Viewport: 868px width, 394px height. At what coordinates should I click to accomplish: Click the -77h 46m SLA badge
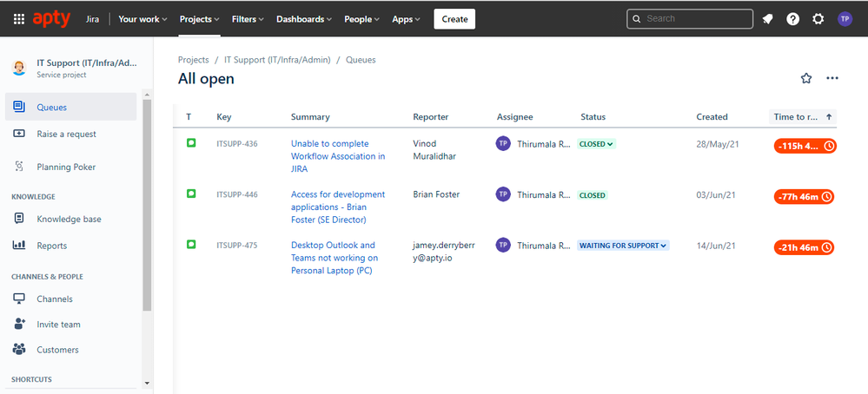pyautogui.click(x=804, y=197)
